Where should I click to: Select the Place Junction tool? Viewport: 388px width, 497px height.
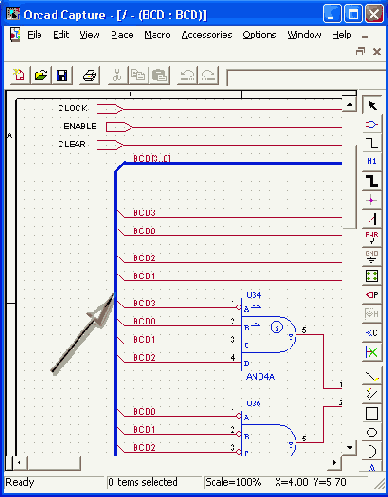tap(372, 200)
